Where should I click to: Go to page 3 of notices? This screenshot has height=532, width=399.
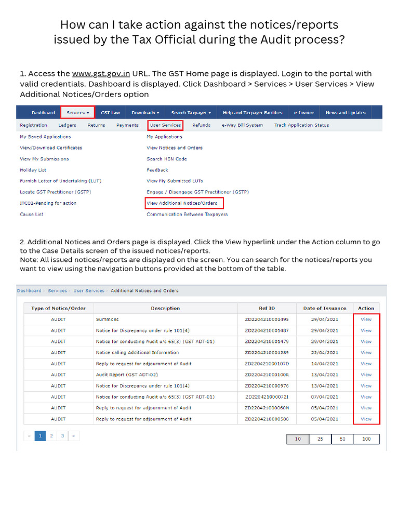click(63, 436)
